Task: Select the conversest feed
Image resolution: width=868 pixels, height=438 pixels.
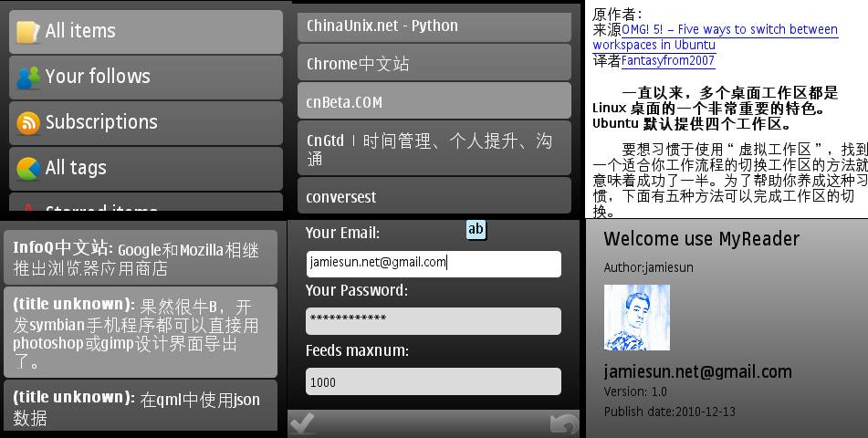Action: click(x=434, y=195)
